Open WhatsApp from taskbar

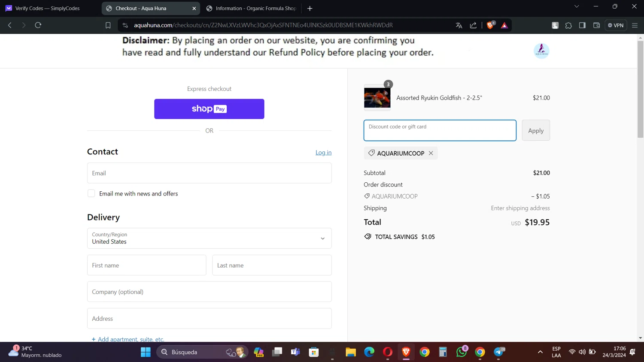point(462,352)
